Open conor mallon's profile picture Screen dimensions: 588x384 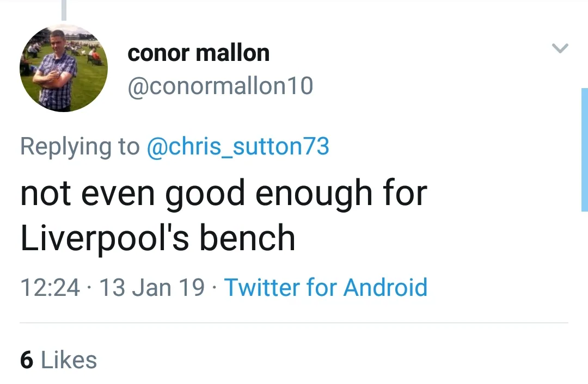(x=64, y=68)
